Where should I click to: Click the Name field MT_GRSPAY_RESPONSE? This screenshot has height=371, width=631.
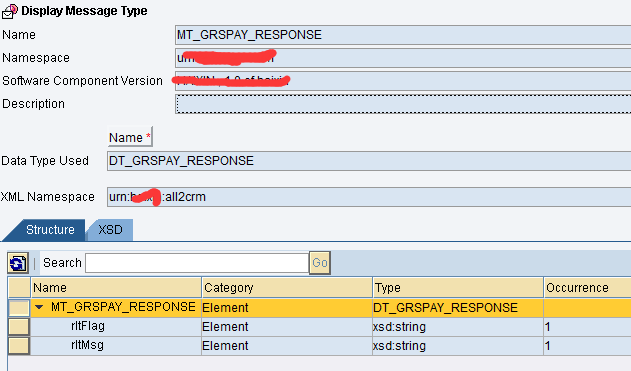click(x=403, y=35)
